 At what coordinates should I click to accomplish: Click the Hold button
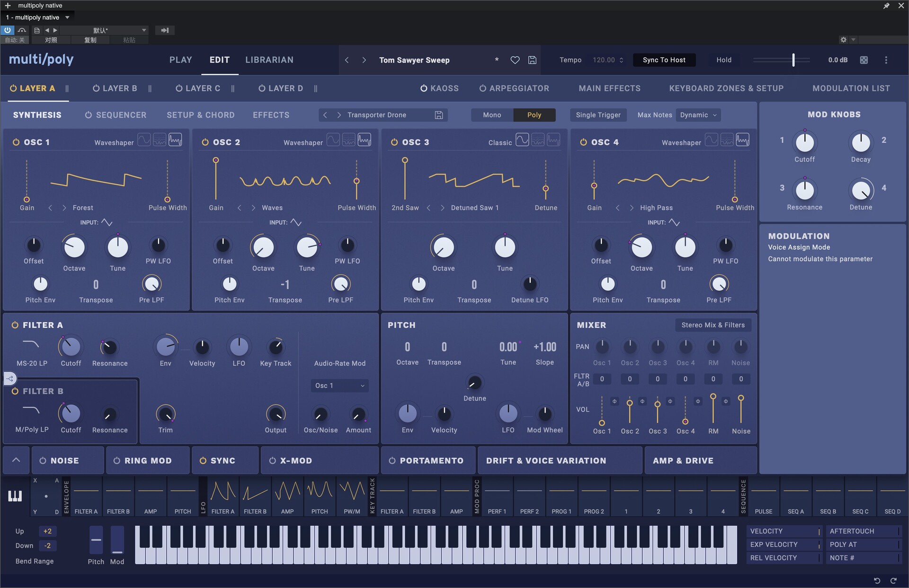tap(724, 60)
